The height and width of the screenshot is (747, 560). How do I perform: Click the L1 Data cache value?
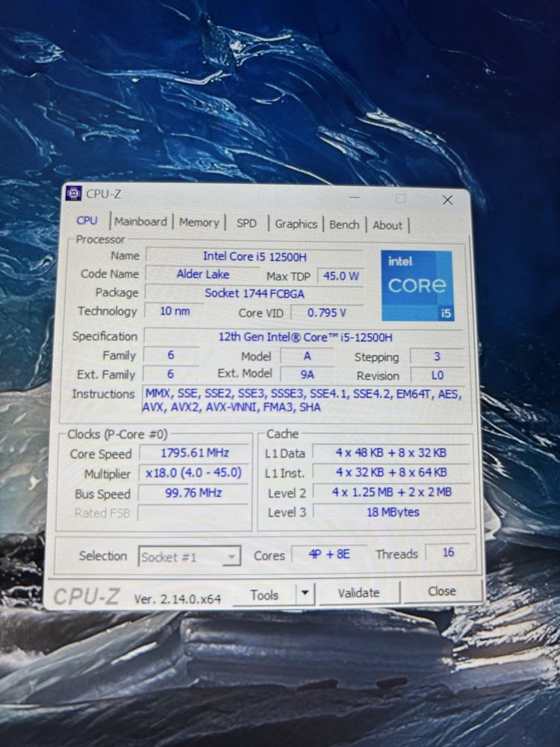[x=391, y=453]
